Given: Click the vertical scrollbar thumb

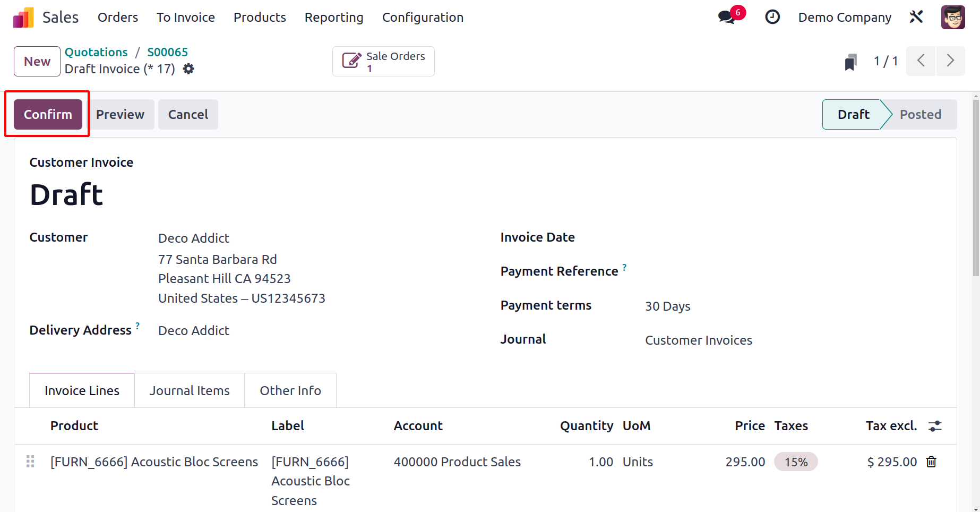Looking at the screenshot, I should tap(976, 188).
